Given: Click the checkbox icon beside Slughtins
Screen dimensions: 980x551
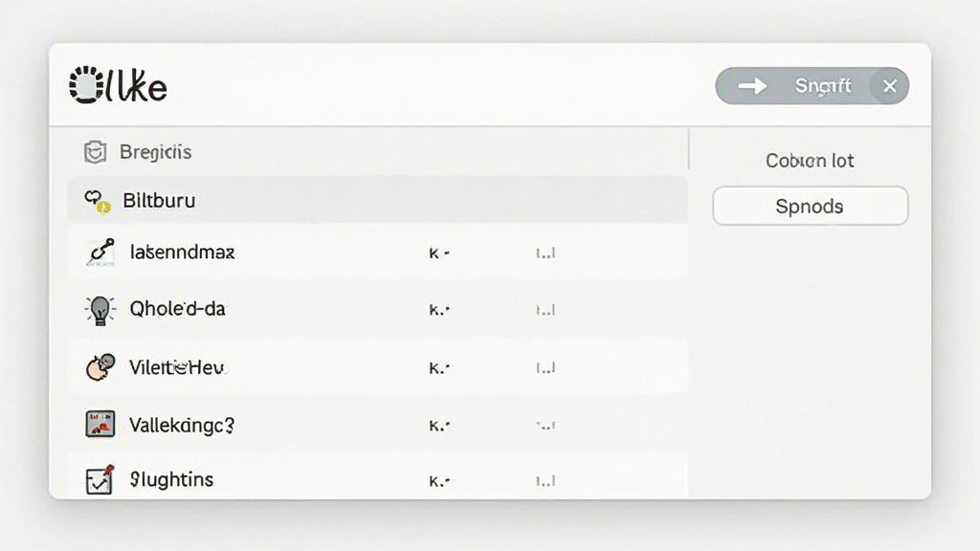Looking at the screenshot, I should pos(100,480).
